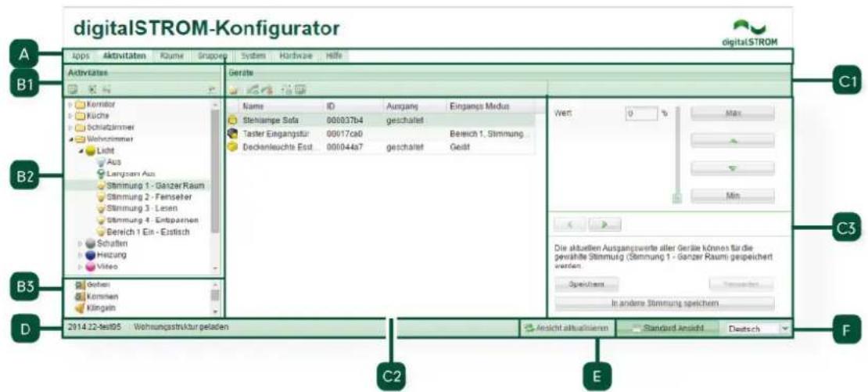Image resolution: width=868 pixels, height=392 pixels.
Task: Click the yellow Licht group icon
Action: tap(90, 150)
